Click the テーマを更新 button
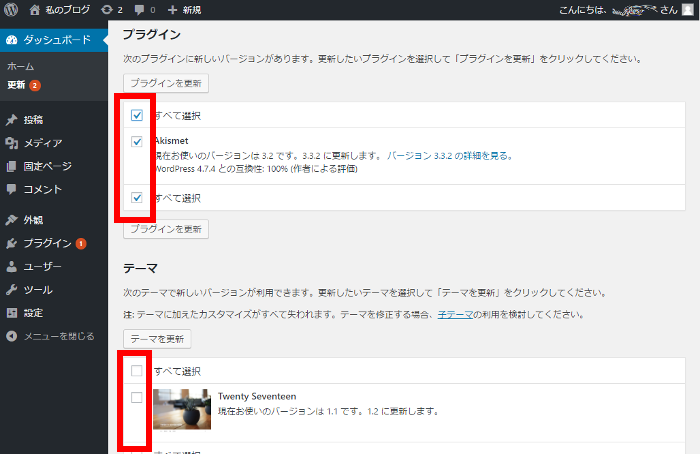 pyautogui.click(x=157, y=339)
